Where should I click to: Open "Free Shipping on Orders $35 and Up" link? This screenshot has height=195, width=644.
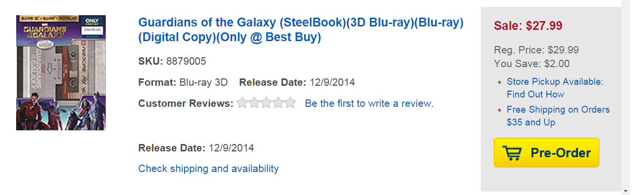(x=558, y=116)
